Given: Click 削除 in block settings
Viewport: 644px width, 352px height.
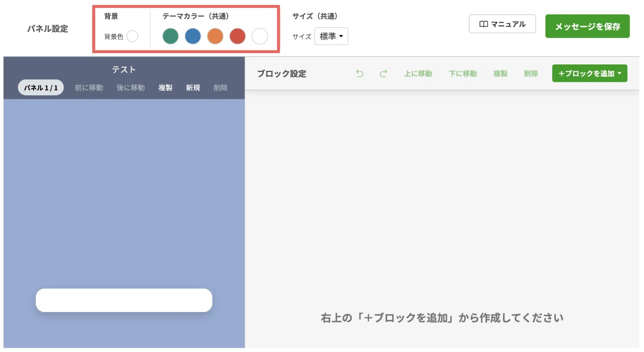Looking at the screenshot, I should (x=531, y=73).
